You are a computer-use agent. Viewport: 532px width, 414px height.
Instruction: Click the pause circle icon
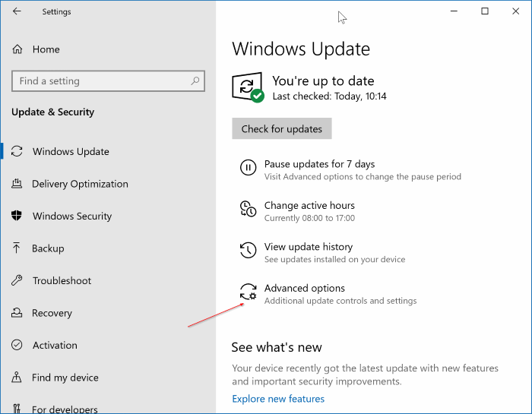[x=248, y=167]
